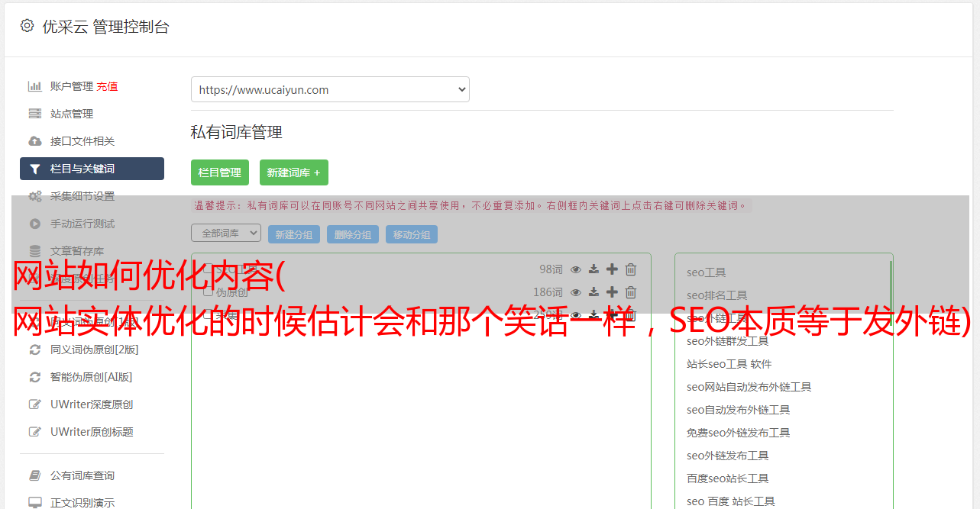The image size is (980, 509).
Task: Click the cloud upload icon for 接口文件相关
Action: coord(35,141)
